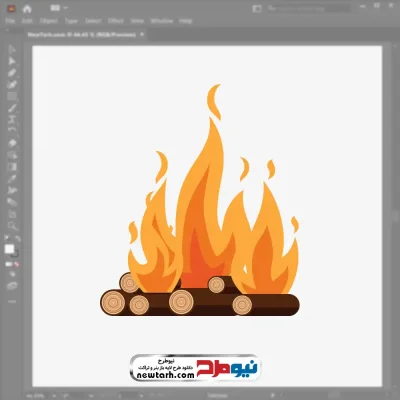Select the Eraser tool
The image size is (400, 400).
12,143
